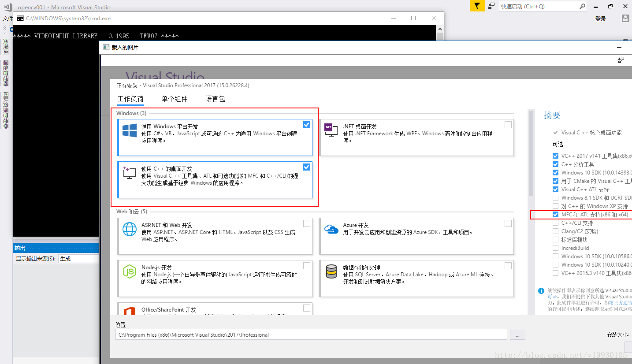Image resolution: width=632 pixels, height=364 pixels.
Task: Check the ASP.NET 和 Web 开发 checkbox
Action: [307, 223]
